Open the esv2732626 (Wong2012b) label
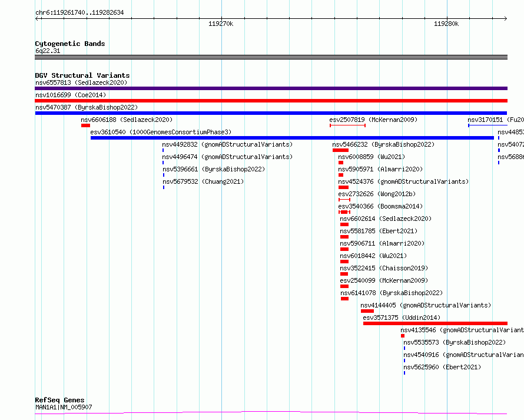 point(377,194)
